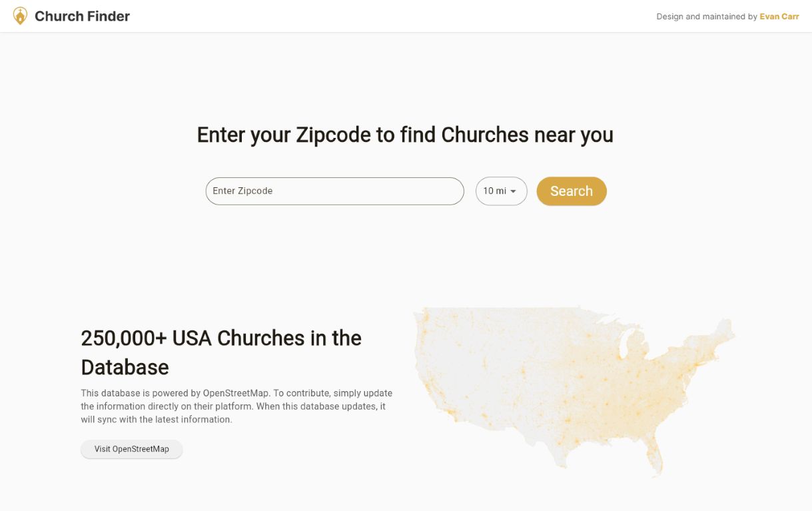Click the chevron on the mileage picker
Screen dimensions: 812x511
click(x=514, y=191)
